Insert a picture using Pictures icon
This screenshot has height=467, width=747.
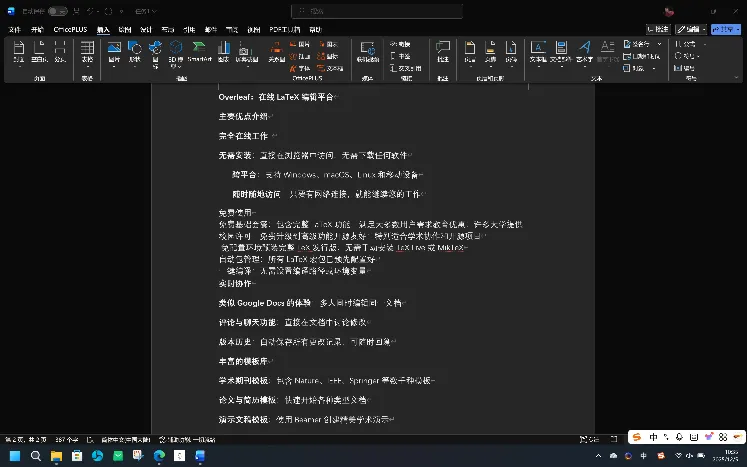(x=114, y=53)
